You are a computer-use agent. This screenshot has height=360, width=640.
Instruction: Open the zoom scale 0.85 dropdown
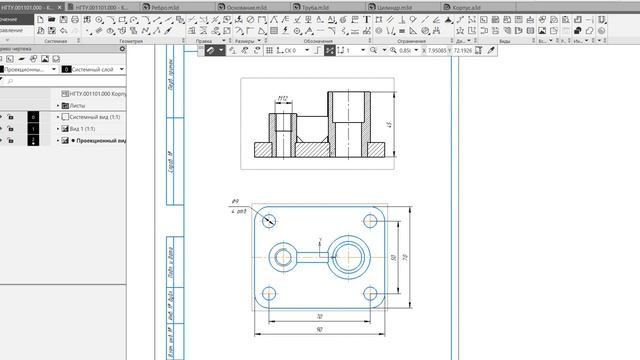point(416,50)
